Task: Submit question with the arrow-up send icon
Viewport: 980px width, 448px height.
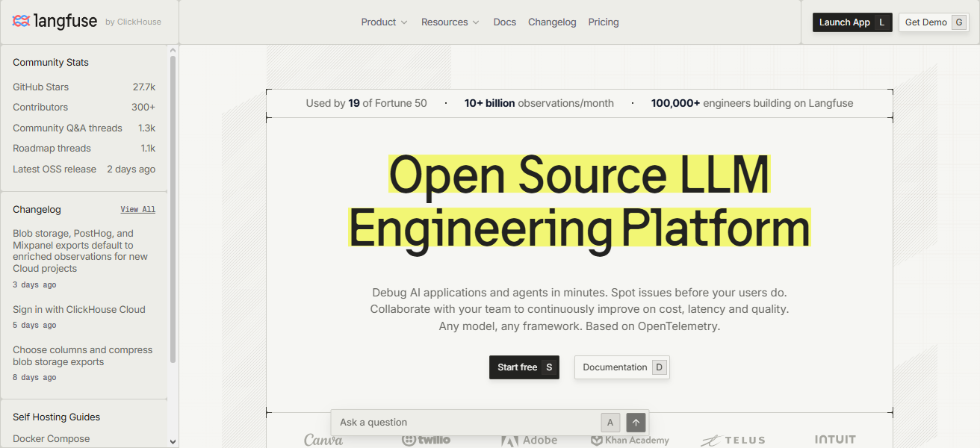Action: click(x=636, y=423)
